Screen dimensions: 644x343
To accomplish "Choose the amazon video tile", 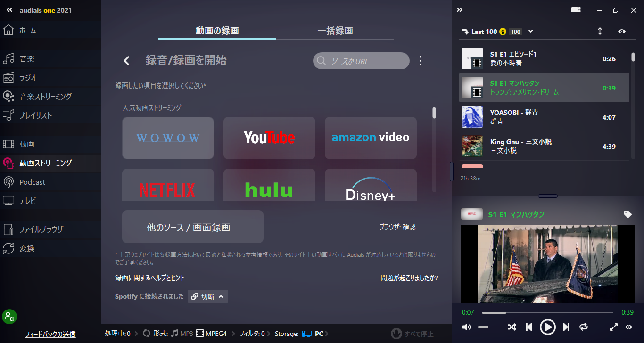I will pos(371,138).
